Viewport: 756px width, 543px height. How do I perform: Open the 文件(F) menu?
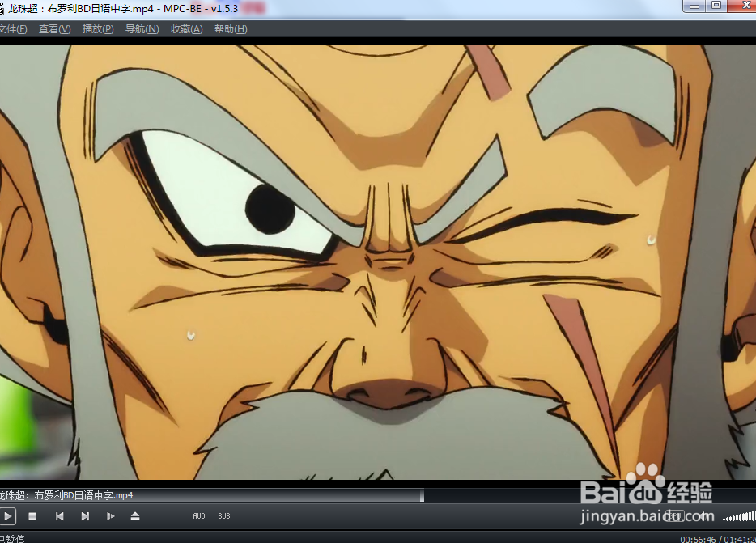(13, 29)
